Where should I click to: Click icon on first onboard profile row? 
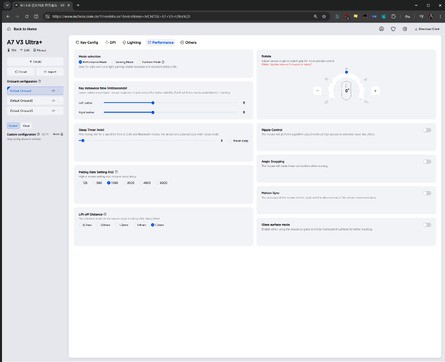tap(53, 91)
